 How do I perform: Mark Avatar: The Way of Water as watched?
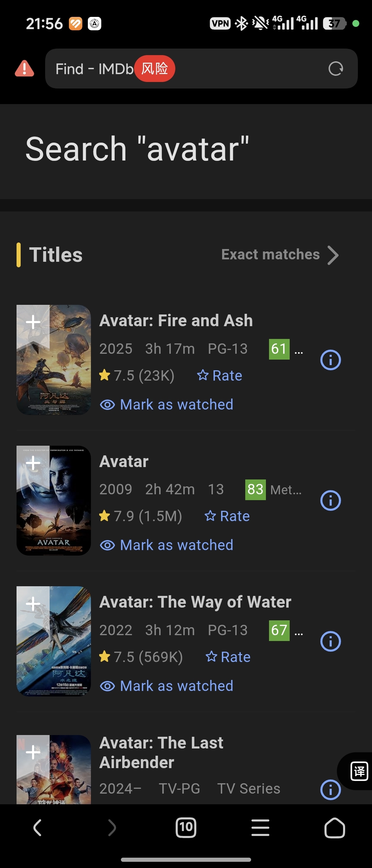click(x=167, y=686)
